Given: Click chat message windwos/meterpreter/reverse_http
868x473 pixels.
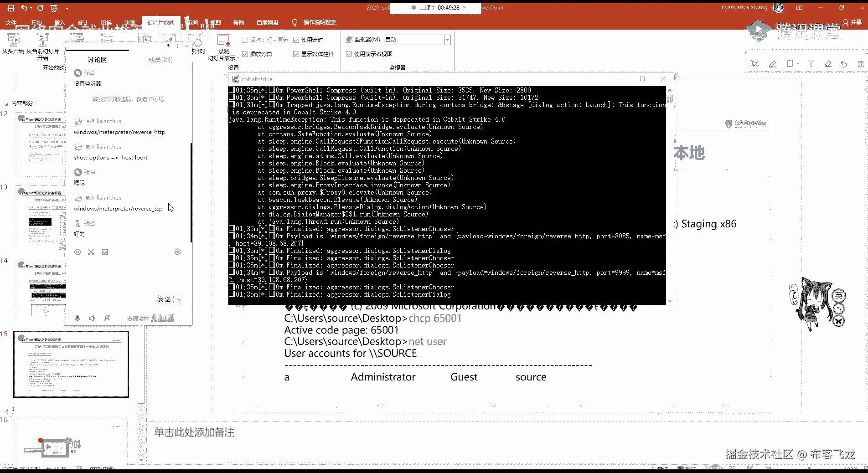Looking at the screenshot, I should [x=119, y=132].
